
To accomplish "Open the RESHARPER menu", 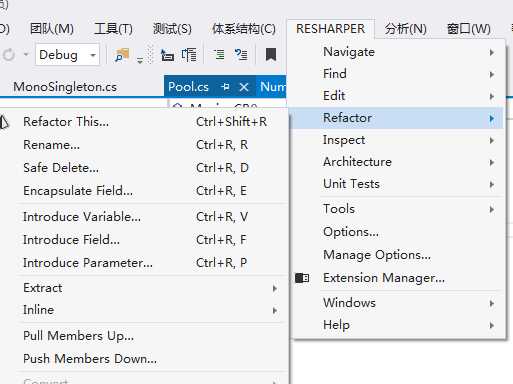I will point(330,29).
